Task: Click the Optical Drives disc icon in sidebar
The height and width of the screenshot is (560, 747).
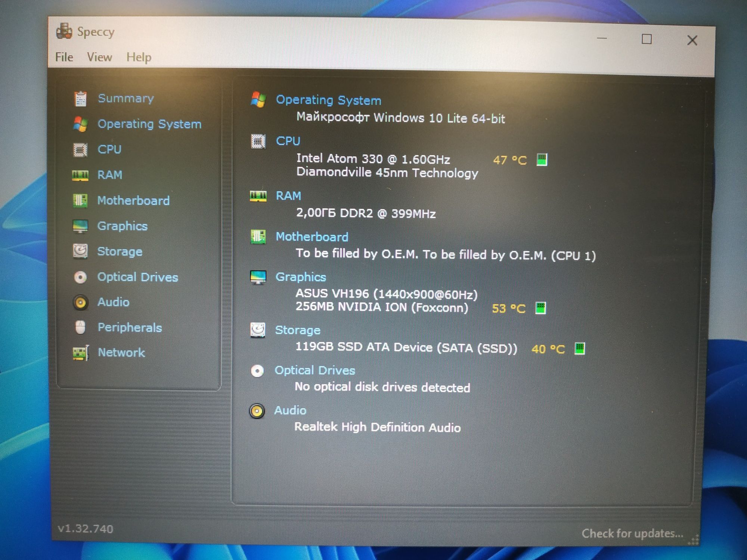Action: [80, 277]
